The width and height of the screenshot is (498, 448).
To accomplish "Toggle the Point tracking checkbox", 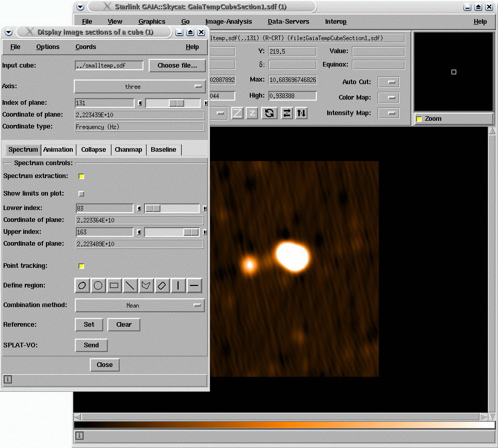I will tap(82, 266).
